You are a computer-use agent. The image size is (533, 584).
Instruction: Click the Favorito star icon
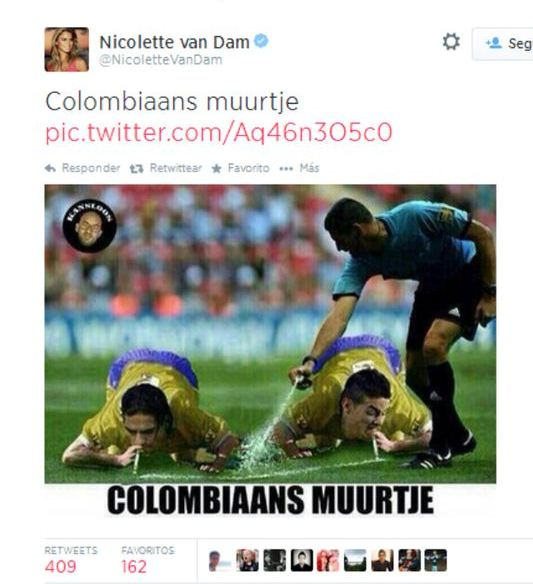coord(216,168)
